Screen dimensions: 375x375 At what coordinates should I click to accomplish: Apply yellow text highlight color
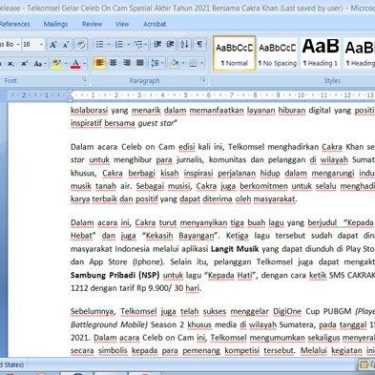coord(57,63)
